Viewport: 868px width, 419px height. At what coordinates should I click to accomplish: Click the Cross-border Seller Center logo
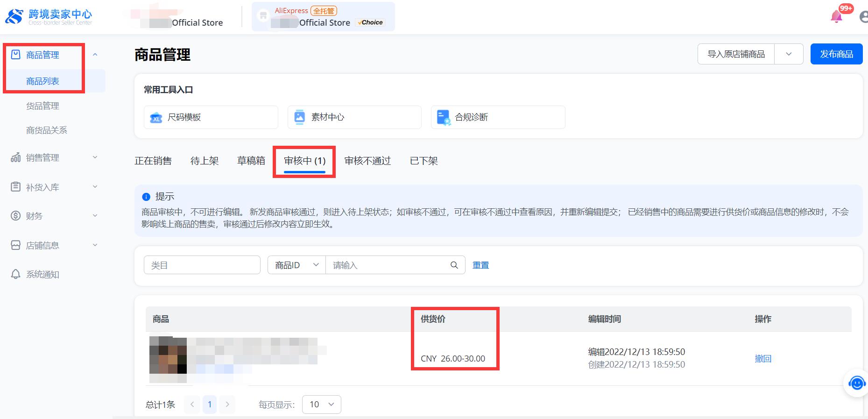pyautogui.click(x=49, y=17)
